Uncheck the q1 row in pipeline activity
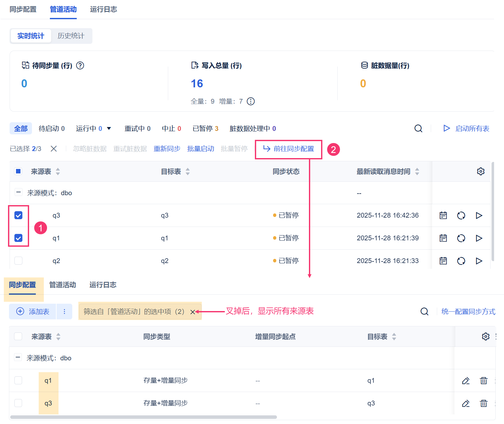504x424 pixels. (19, 238)
